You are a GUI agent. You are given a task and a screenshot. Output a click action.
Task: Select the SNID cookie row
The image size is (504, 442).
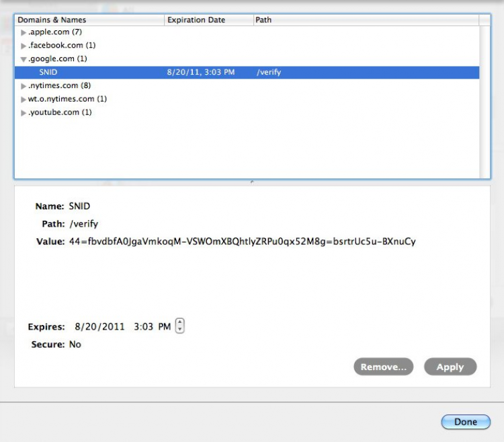pos(247,73)
